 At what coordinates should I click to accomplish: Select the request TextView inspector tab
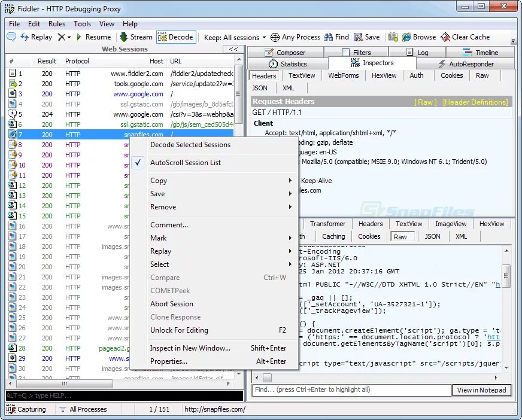(302, 75)
